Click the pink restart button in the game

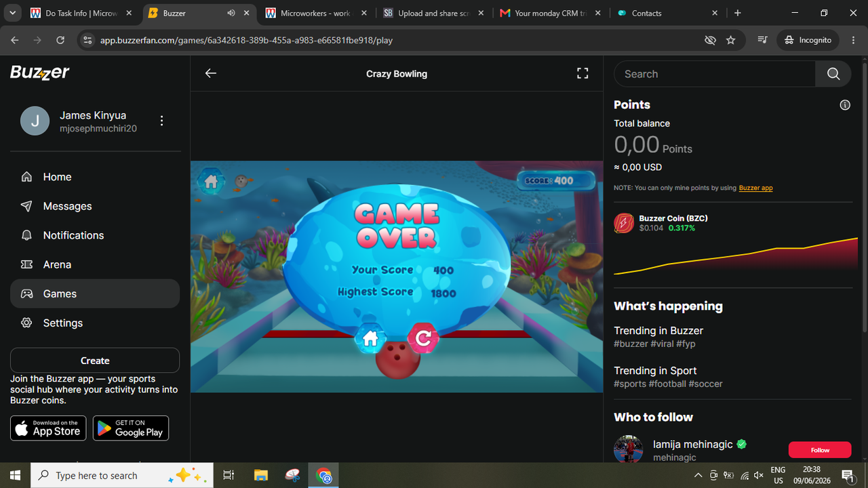(x=423, y=338)
